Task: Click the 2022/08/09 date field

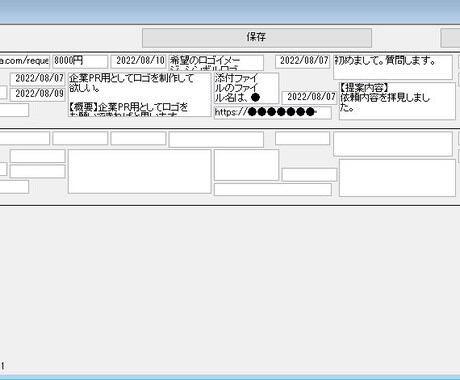Action: 37,95
